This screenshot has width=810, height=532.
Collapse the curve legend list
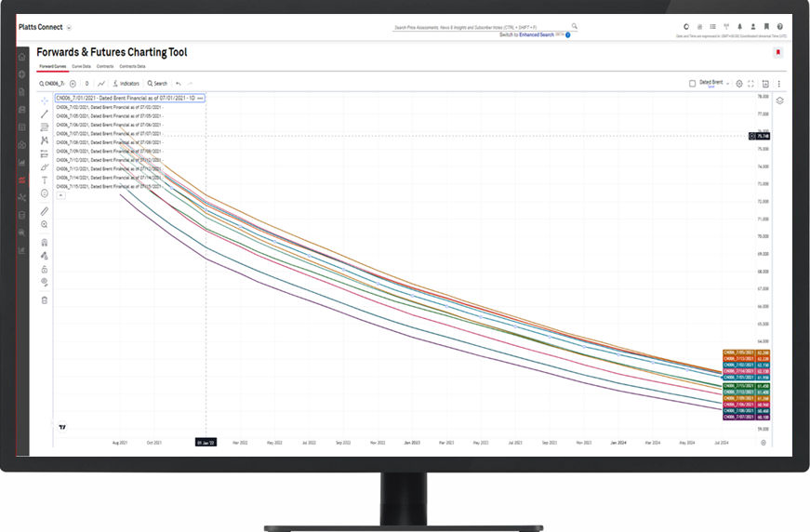(x=60, y=195)
